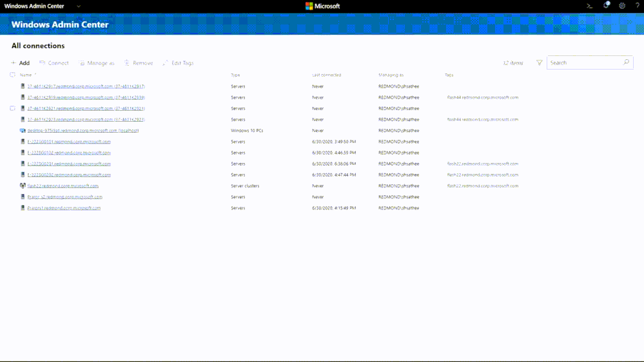The width and height of the screenshot is (644, 362).
Task: Click the 'All connections' heading
Action: pos(38,46)
